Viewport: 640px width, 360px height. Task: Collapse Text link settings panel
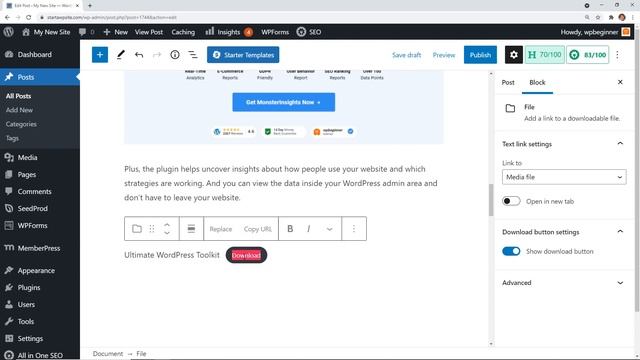coord(563,144)
